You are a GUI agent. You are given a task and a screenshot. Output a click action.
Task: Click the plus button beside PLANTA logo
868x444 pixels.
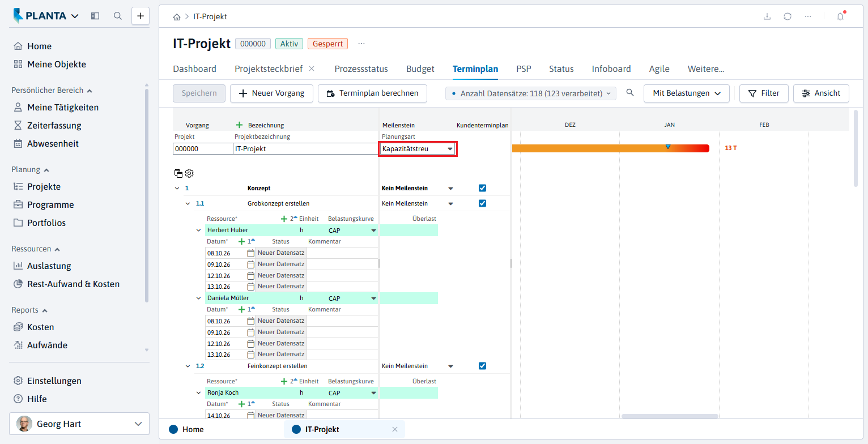coord(141,16)
